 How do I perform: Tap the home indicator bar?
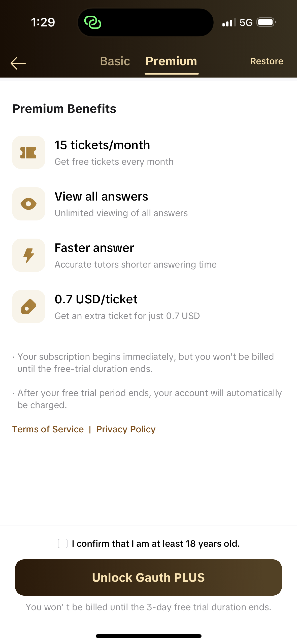(x=148, y=636)
